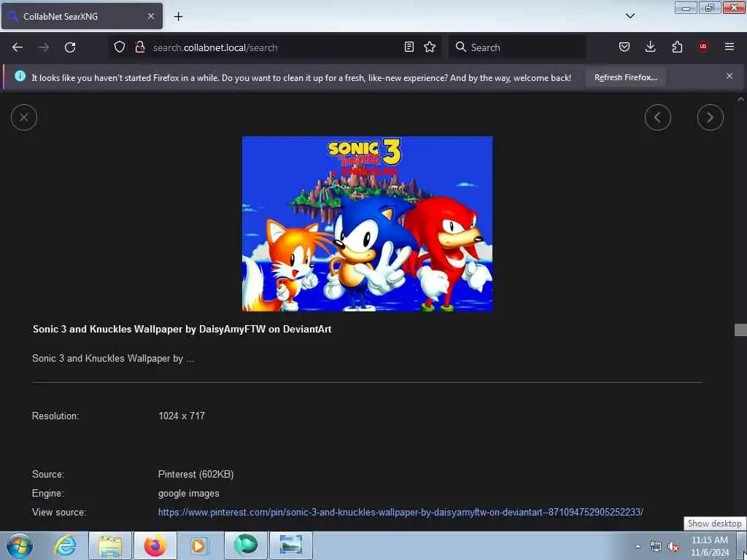
Task: Open the picture viewer taskbar app
Action: pyautogui.click(x=291, y=545)
